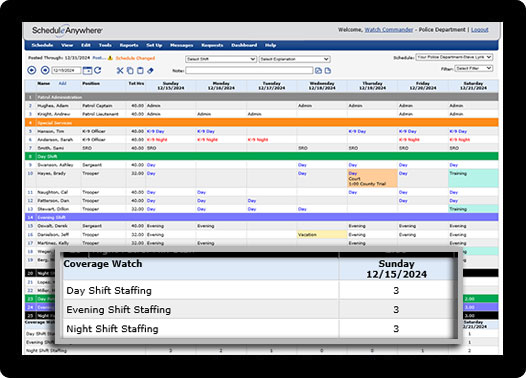
Task: Open the Select Filter dropdown
Action: 474,68
